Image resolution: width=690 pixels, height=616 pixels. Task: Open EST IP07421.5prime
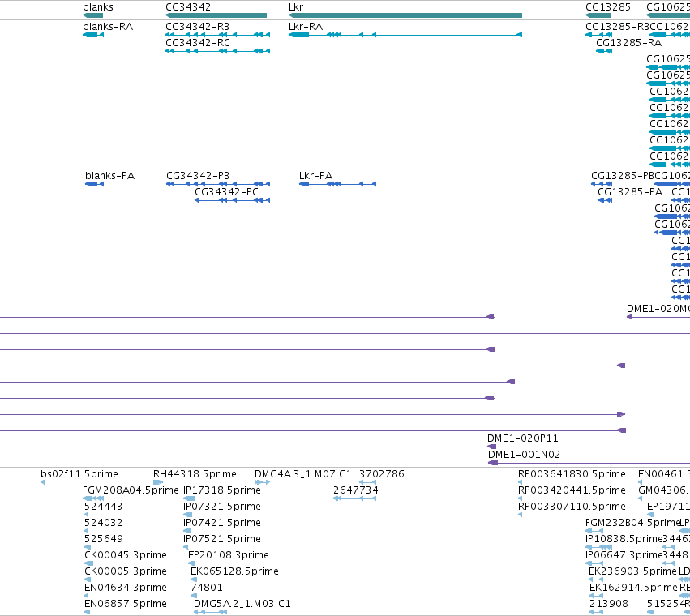pyautogui.click(x=186, y=531)
